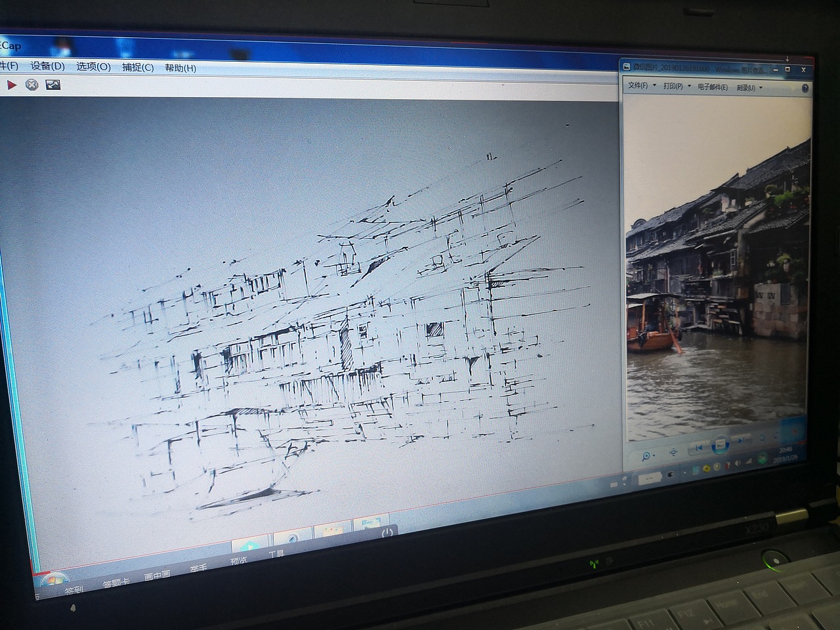The width and height of the screenshot is (840, 630).
Task: Click the power icon on bottom overlay bar
Action: [x=387, y=532]
